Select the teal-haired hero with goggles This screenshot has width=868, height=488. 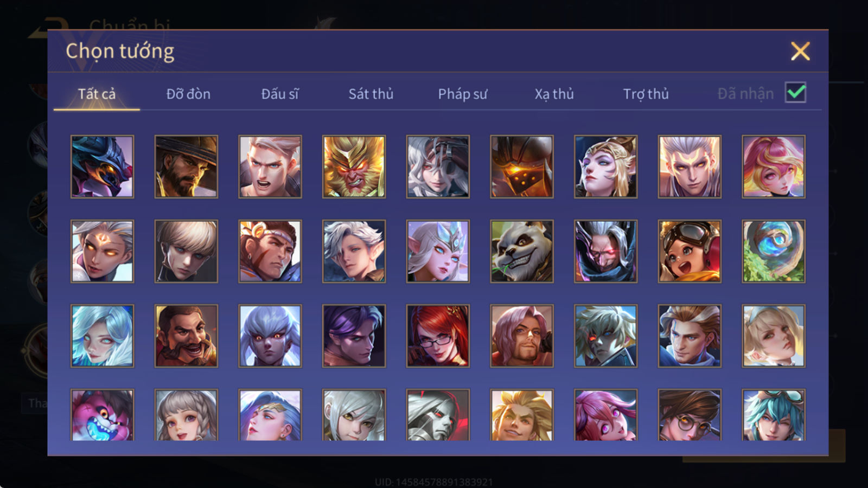[774, 415]
